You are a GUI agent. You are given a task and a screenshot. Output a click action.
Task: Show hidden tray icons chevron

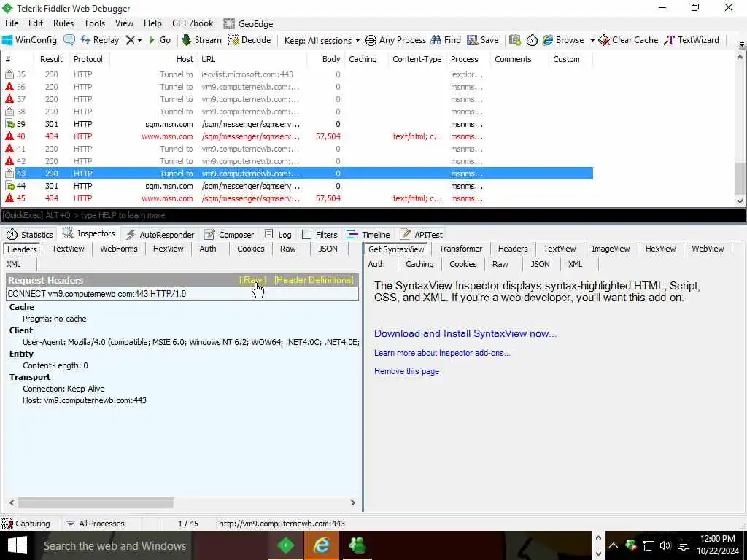613,545
